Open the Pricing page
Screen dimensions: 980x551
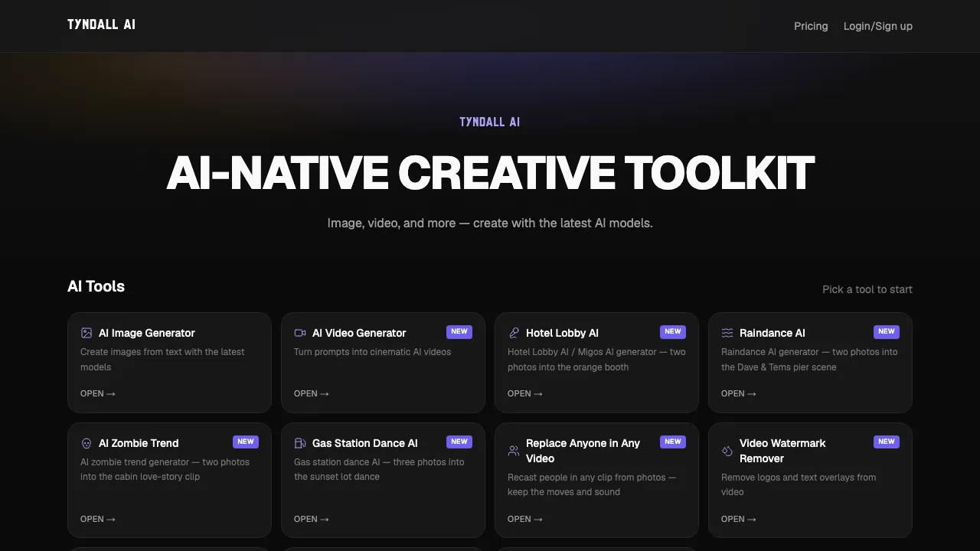click(811, 26)
